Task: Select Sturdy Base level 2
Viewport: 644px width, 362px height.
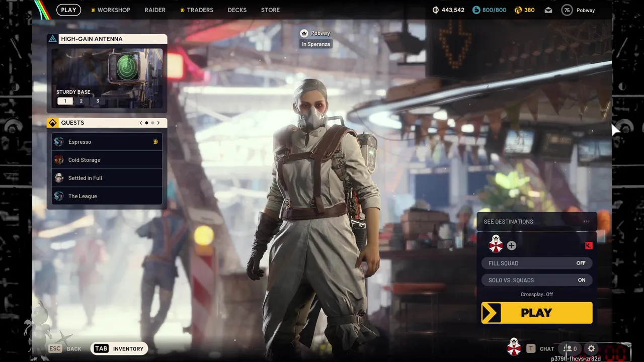Action: point(81,101)
